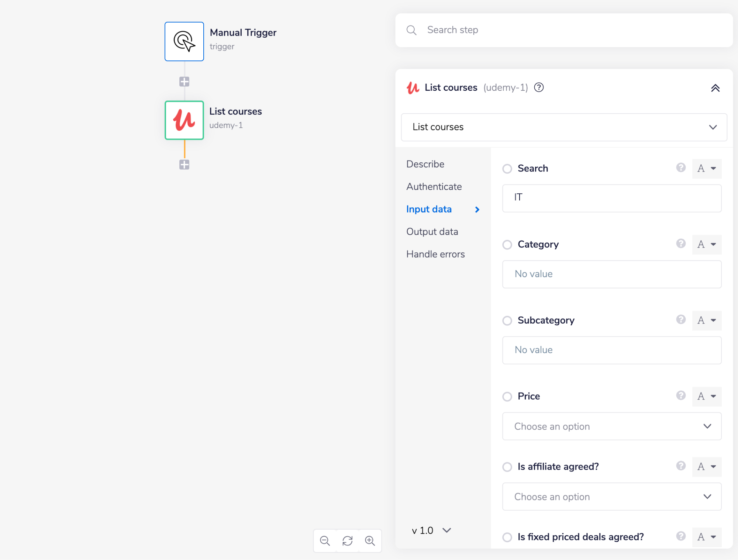Click the plus icon between the two nodes
The width and height of the screenshot is (738, 560).
pyautogui.click(x=184, y=81)
